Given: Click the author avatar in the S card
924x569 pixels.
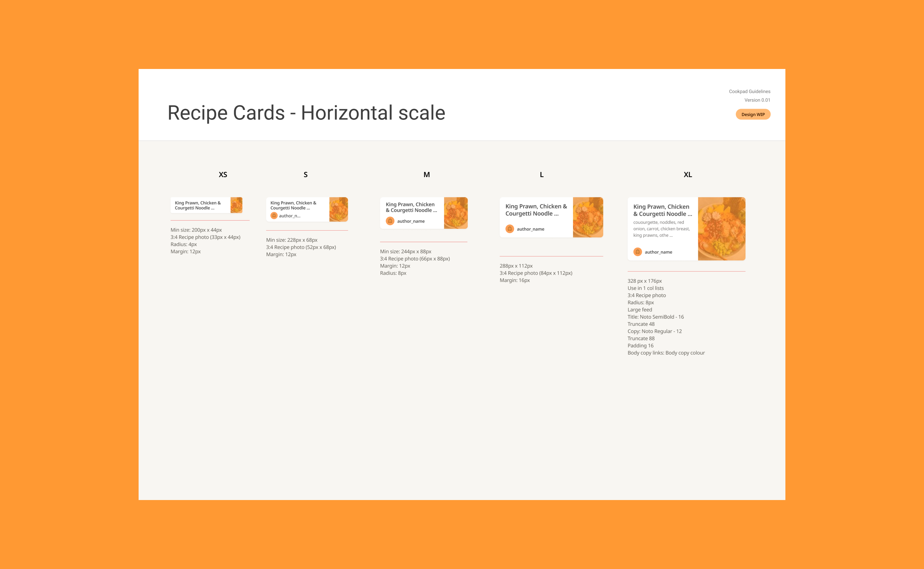Looking at the screenshot, I should [274, 216].
